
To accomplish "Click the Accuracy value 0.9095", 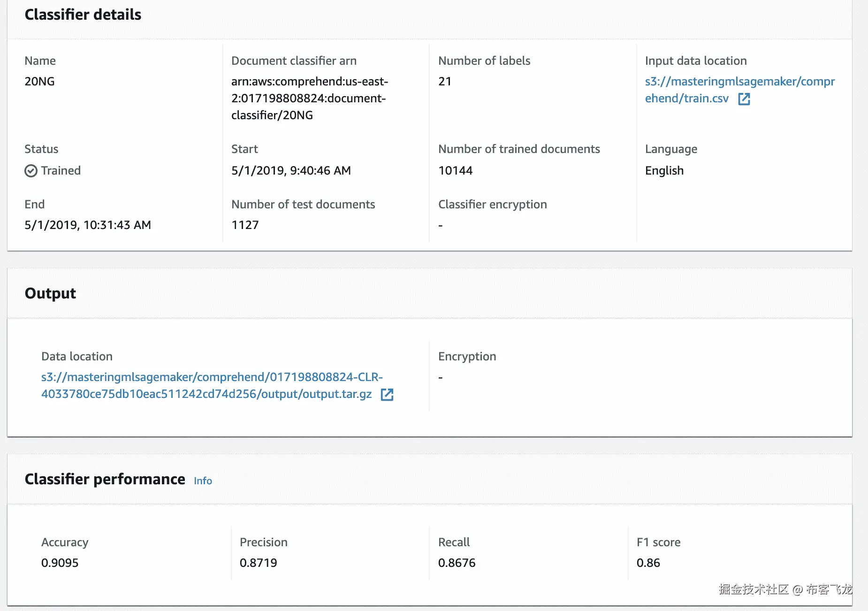I will [x=60, y=563].
